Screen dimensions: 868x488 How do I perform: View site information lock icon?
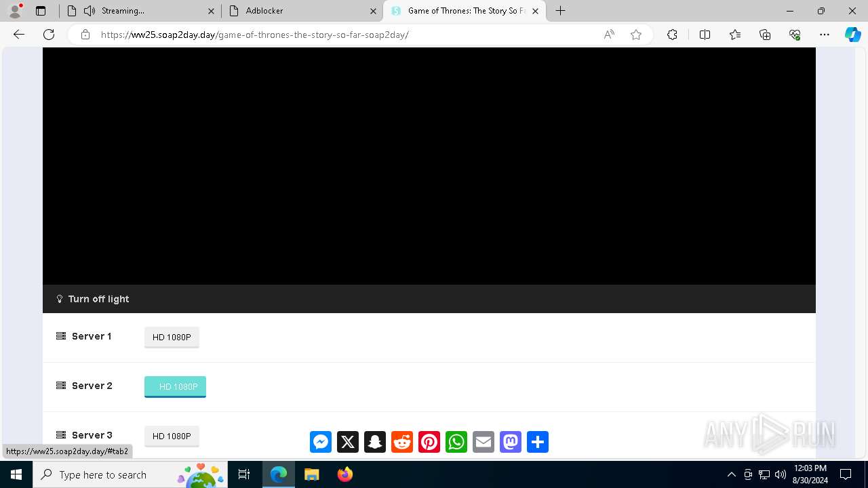click(x=85, y=35)
